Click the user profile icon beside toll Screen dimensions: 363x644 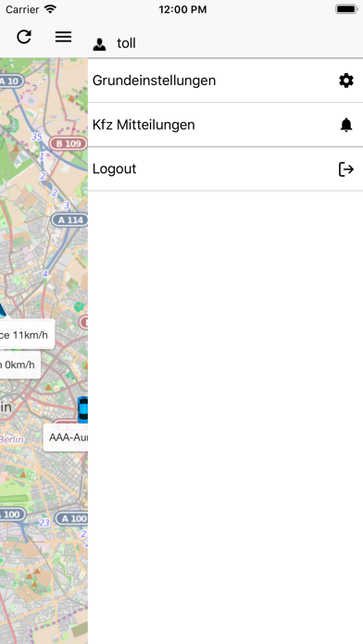[x=99, y=43]
